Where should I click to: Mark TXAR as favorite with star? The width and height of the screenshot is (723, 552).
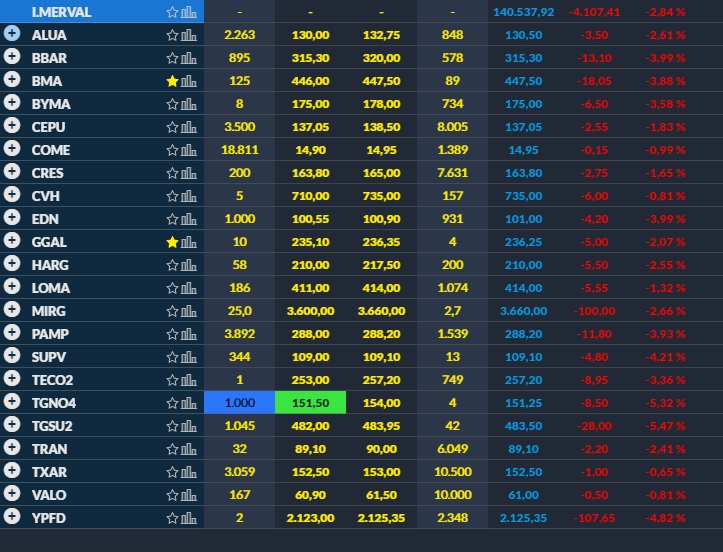pyautogui.click(x=172, y=472)
